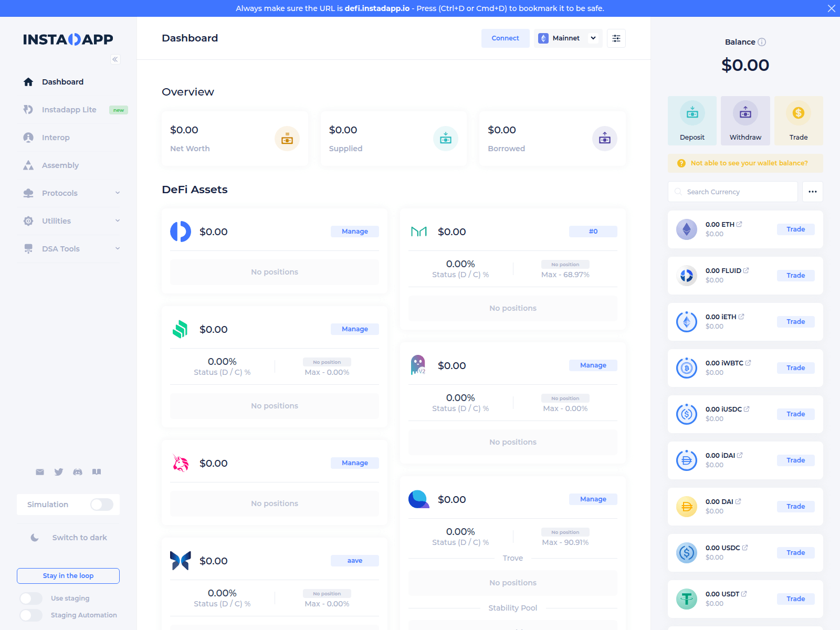Open the settings sliders icon beside Mainnet
This screenshot has height=630, width=840.
[x=616, y=38]
